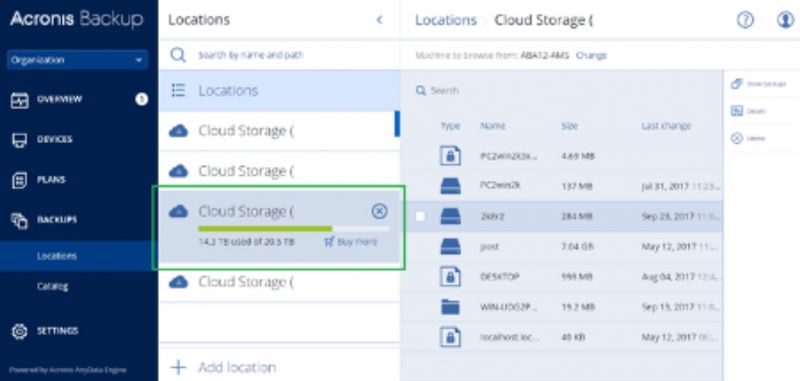The height and width of the screenshot is (381, 800).
Task: Click the search by name and path field
Action: [251, 55]
